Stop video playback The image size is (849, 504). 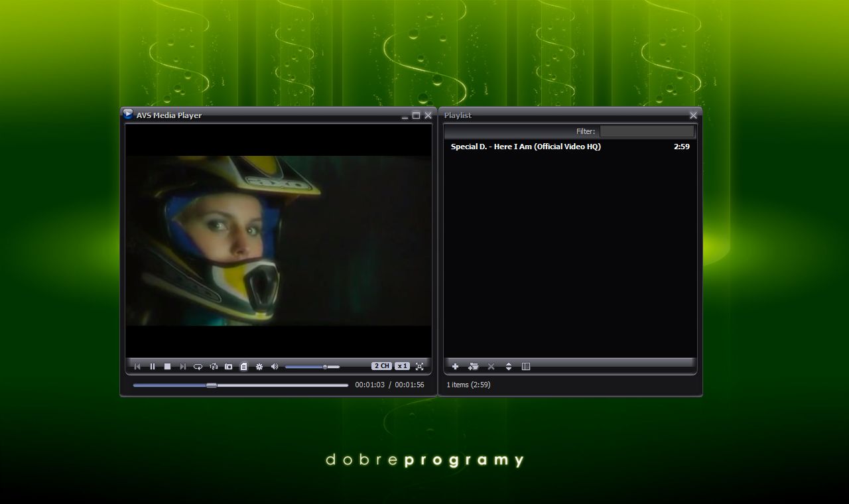168,366
